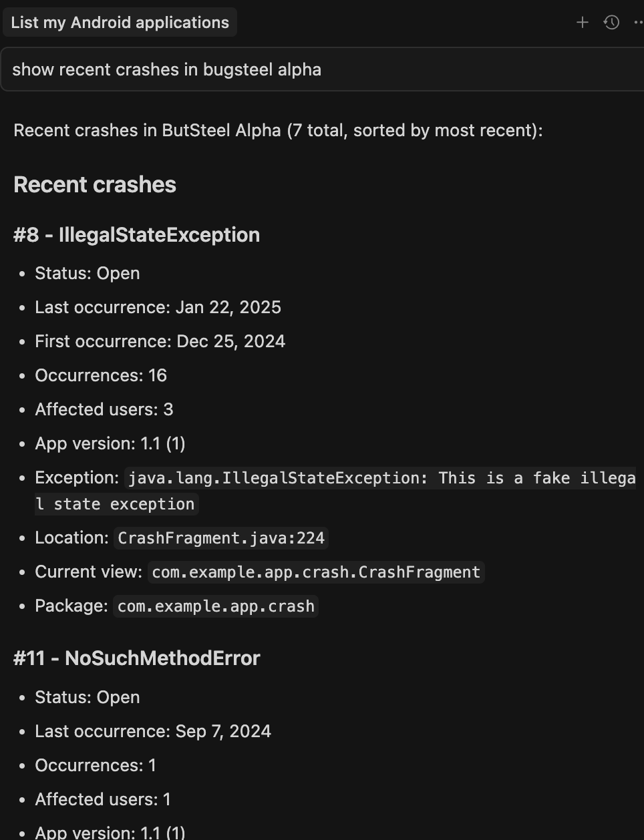644x840 pixels.
Task: Click the CrashFragment.java:224 location snippet
Action: click(x=220, y=538)
